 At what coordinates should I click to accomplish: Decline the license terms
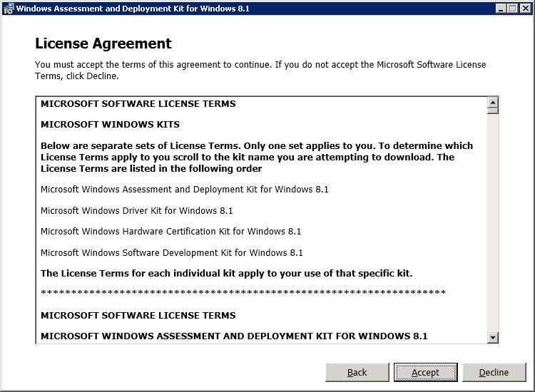click(494, 372)
